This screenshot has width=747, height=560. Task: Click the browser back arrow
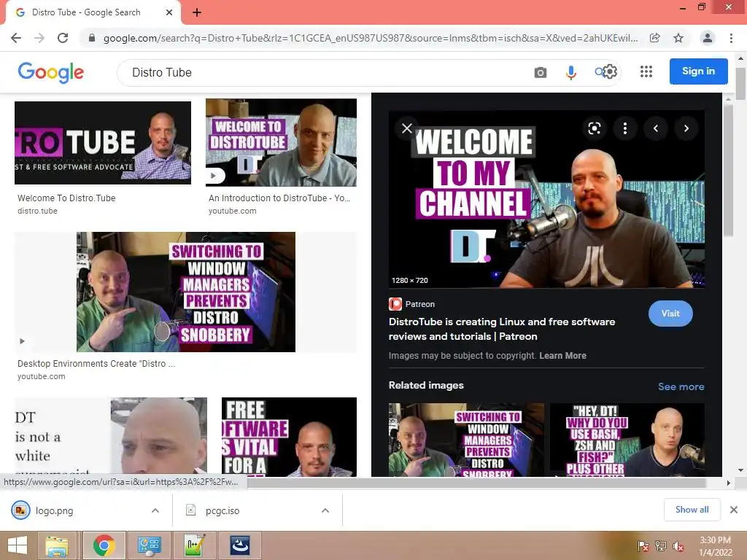tap(16, 38)
